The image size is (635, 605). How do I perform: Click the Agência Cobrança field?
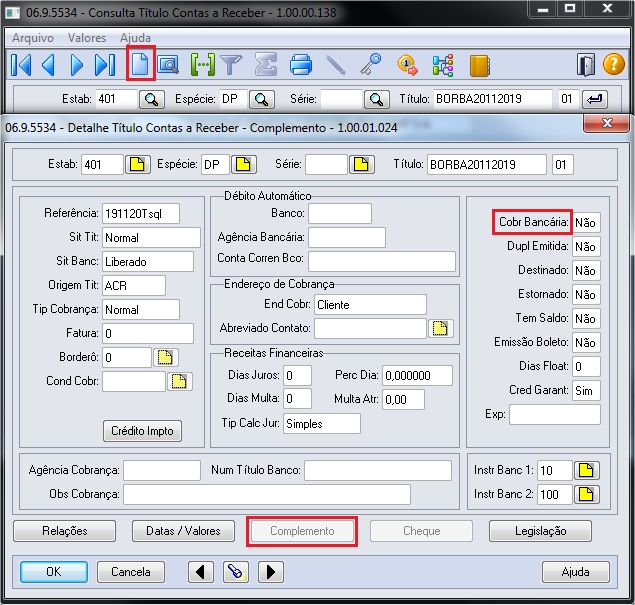click(162, 471)
